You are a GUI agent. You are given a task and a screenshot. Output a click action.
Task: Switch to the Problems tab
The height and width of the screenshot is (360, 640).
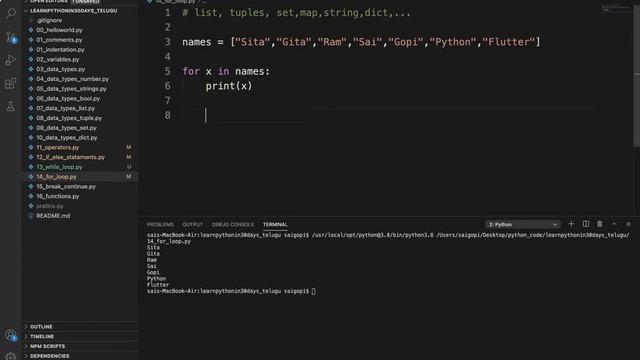coord(160,224)
